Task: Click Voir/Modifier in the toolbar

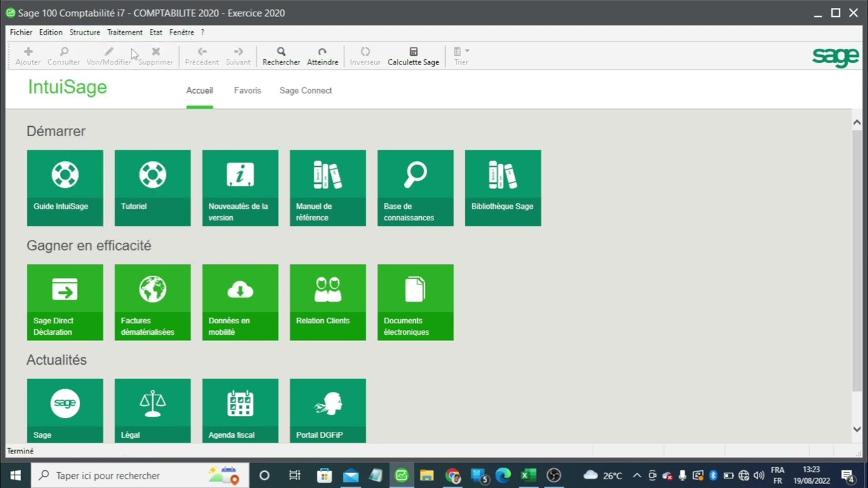Action: (x=108, y=56)
